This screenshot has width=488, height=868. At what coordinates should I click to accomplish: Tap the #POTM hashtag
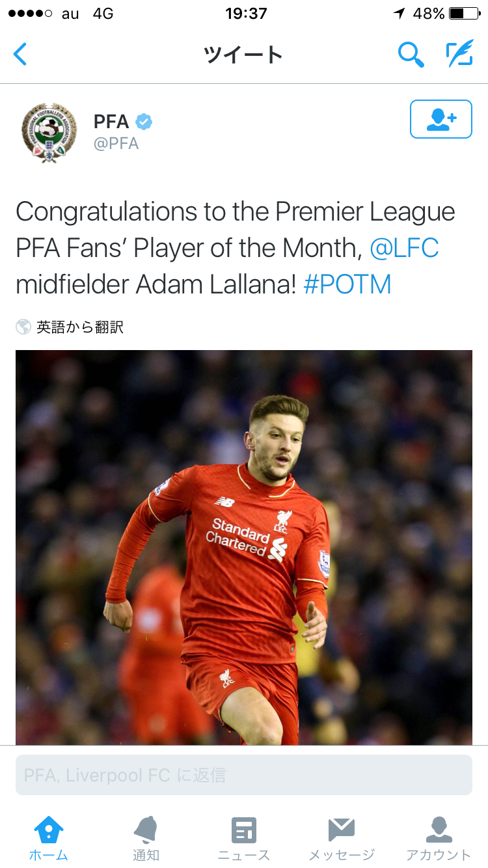tap(347, 284)
